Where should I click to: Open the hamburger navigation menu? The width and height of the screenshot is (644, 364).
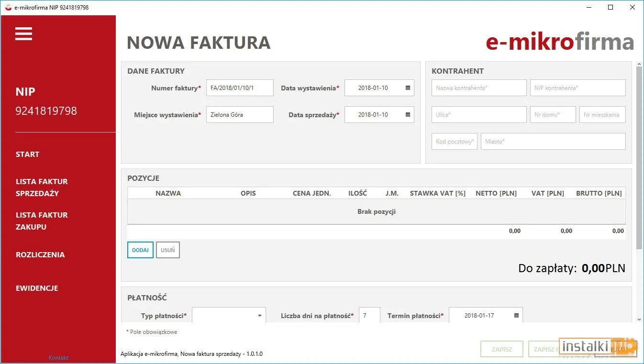click(x=23, y=33)
